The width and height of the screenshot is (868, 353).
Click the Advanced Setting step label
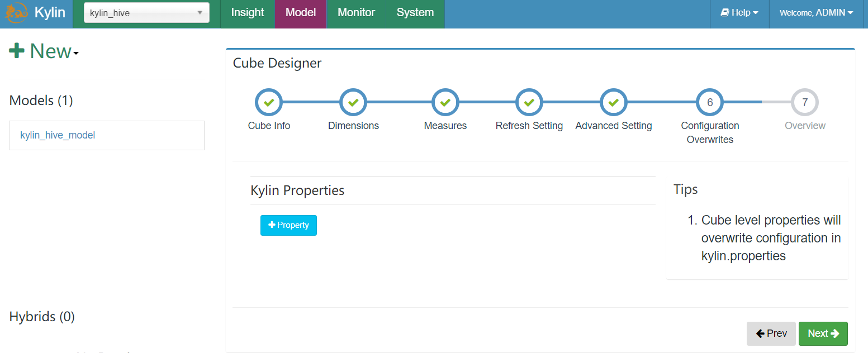[614, 126]
